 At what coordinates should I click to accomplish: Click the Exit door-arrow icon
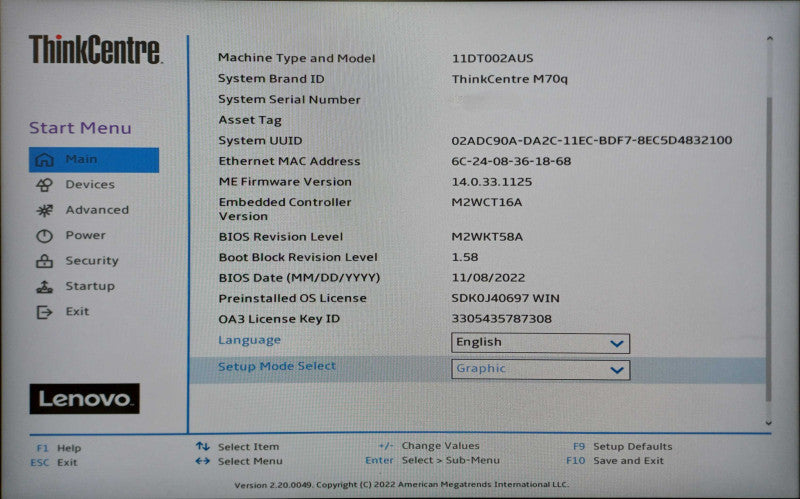point(44,312)
